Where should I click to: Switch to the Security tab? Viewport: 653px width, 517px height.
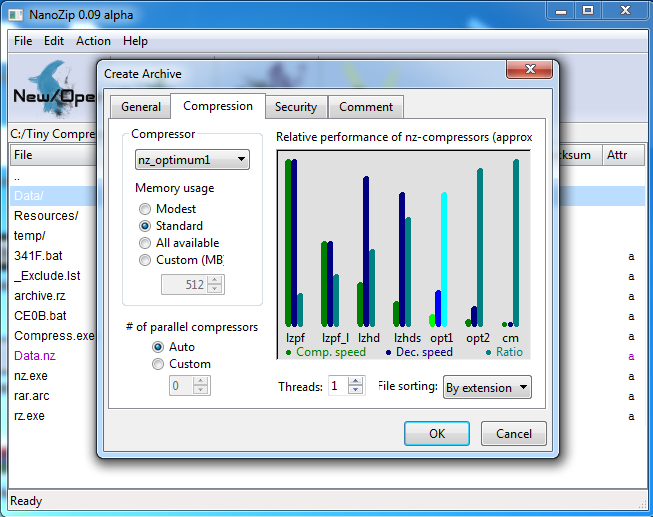(x=296, y=107)
